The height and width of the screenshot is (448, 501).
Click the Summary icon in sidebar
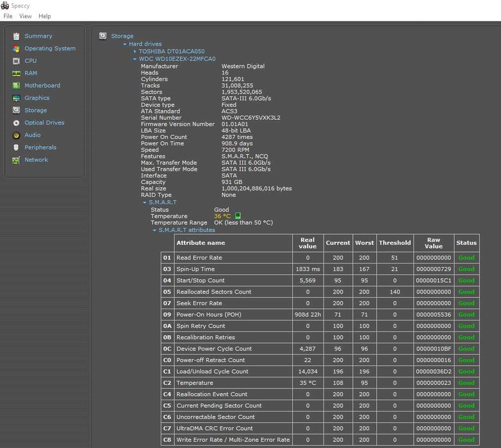coord(16,37)
